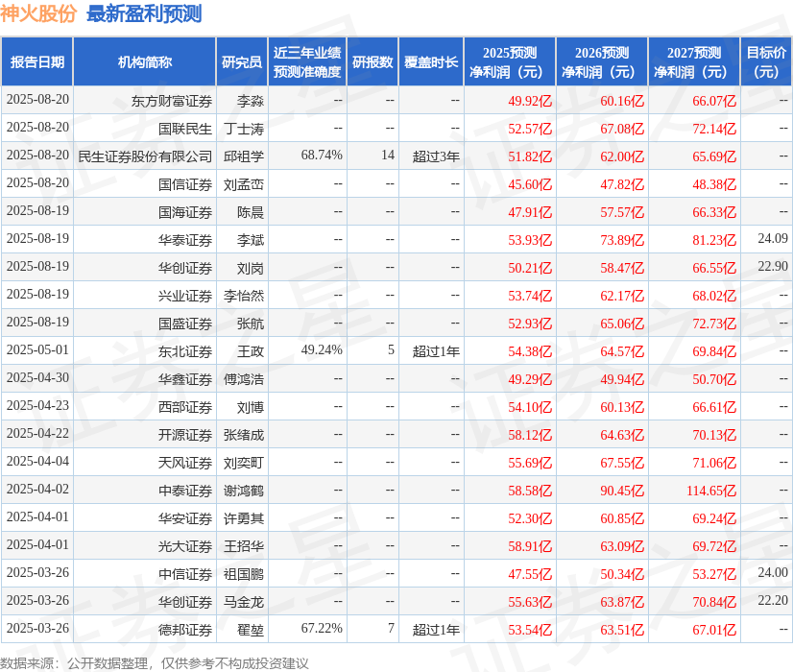Viewport: 793px width, 672px height.
Task: Click target price 22.90
Action: (773, 266)
